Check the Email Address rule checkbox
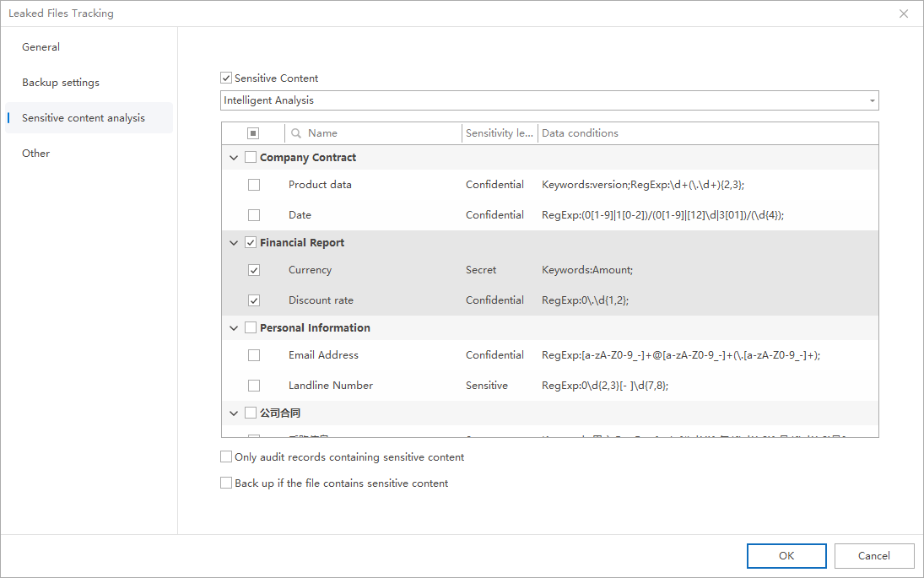The height and width of the screenshot is (578, 924). 254,356
